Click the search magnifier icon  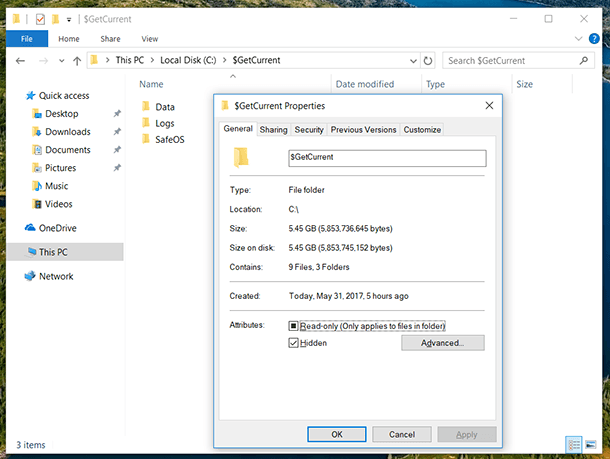[584, 61]
